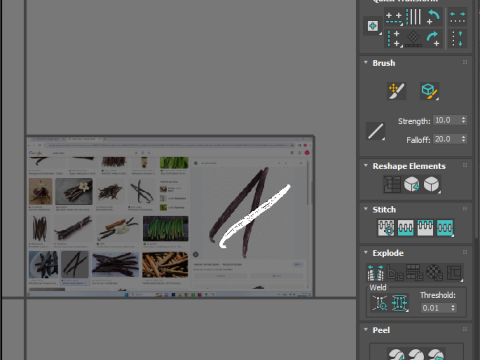Select the Move brush tool

click(397, 91)
